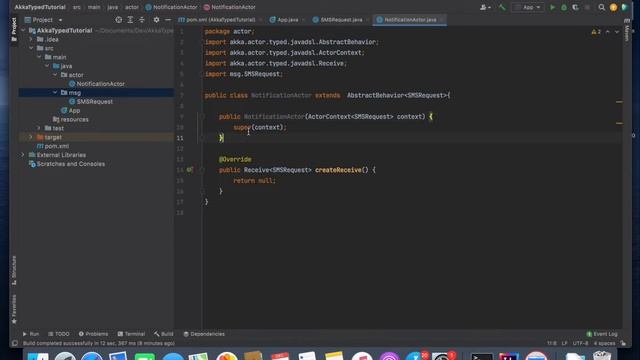Viewport: 640px width, 360px height.
Task: Click the UTF-8 encoding in status bar
Action: (580, 343)
